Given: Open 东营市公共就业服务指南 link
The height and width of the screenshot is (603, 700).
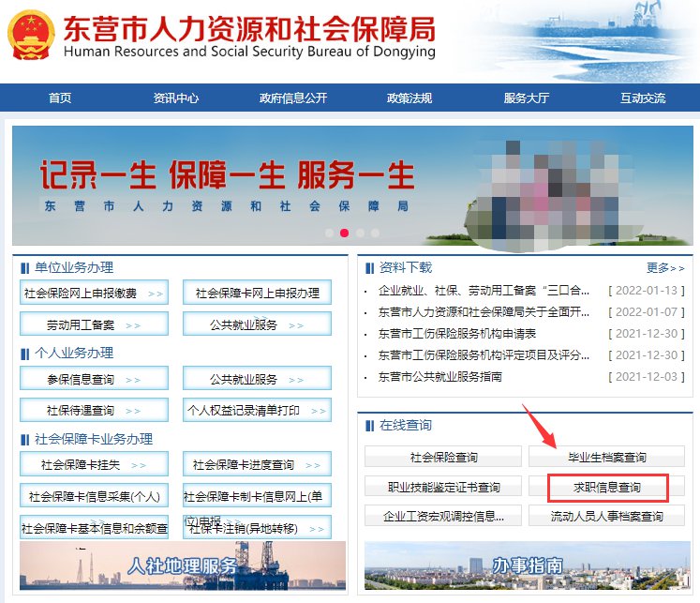Looking at the screenshot, I should point(440,377).
